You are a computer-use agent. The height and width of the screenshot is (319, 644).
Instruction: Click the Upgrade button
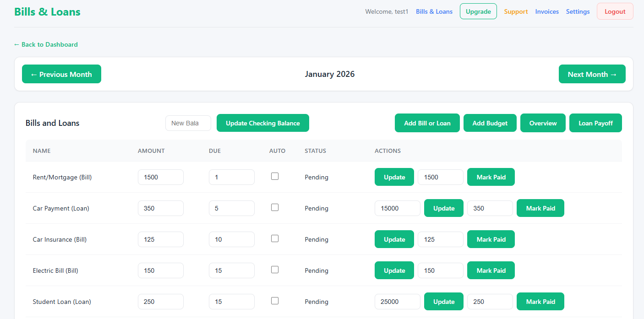tap(478, 11)
